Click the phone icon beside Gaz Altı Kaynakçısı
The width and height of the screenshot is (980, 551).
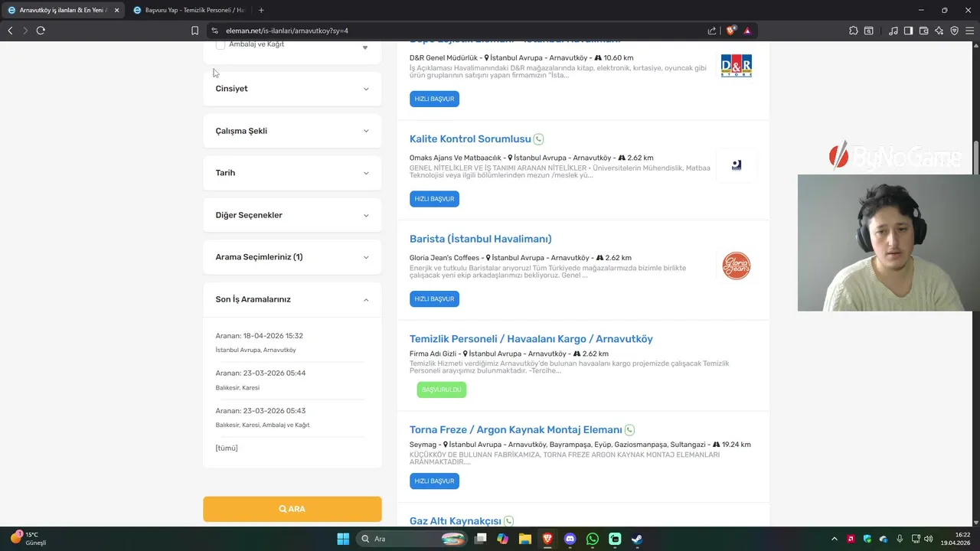[x=508, y=521]
